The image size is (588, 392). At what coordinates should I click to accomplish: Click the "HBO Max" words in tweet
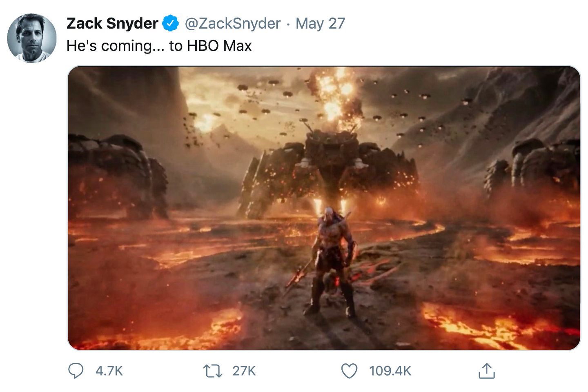tap(219, 46)
